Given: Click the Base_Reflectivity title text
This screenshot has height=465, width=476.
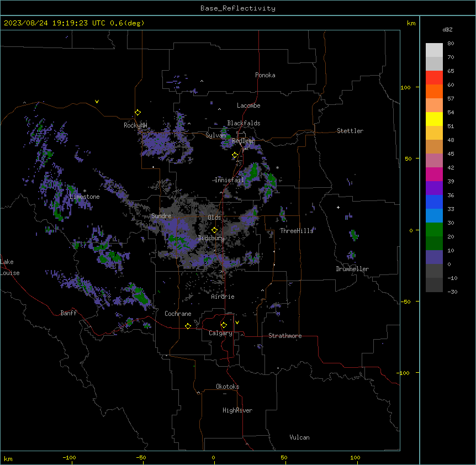Looking at the screenshot, I should coord(238,8).
